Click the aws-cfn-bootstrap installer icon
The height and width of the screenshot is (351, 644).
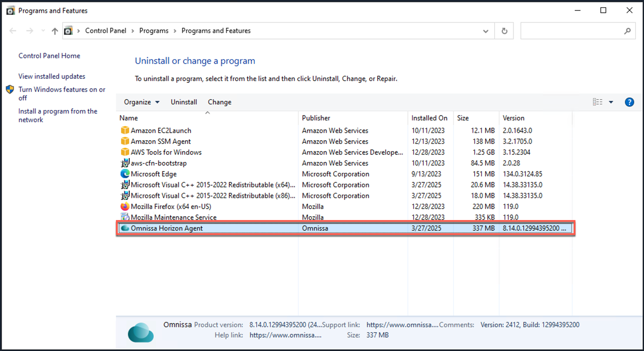point(125,163)
